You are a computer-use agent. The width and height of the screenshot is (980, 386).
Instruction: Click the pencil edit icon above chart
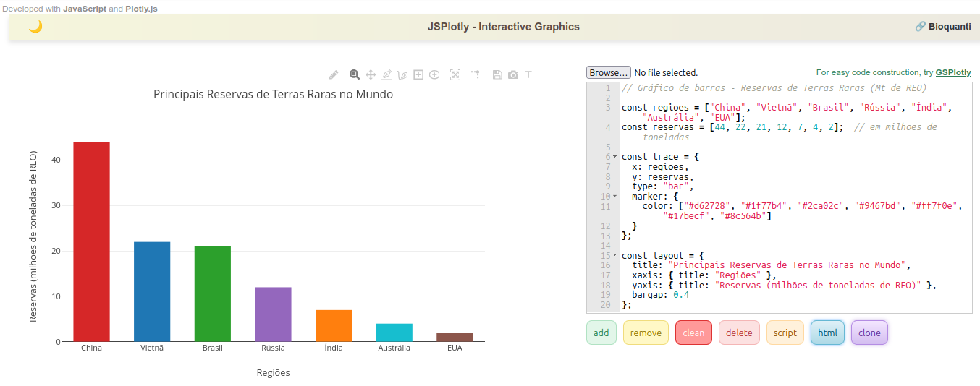tap(334, 74)
